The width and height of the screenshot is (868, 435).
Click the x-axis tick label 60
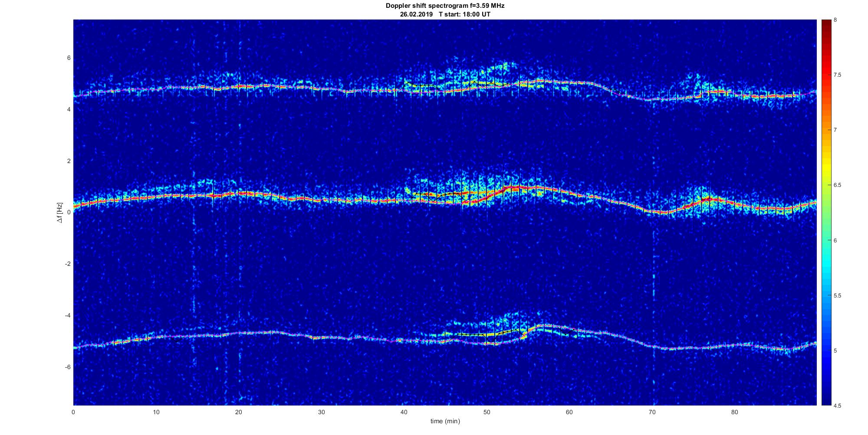coord(569,412)
